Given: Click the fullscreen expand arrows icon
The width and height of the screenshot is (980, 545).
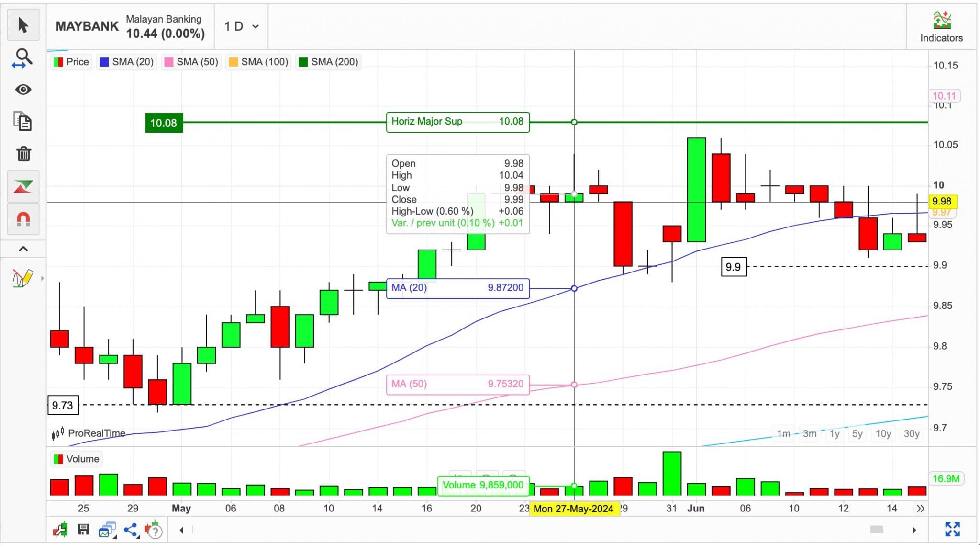Looking at the screenshot, I should 952,529.
